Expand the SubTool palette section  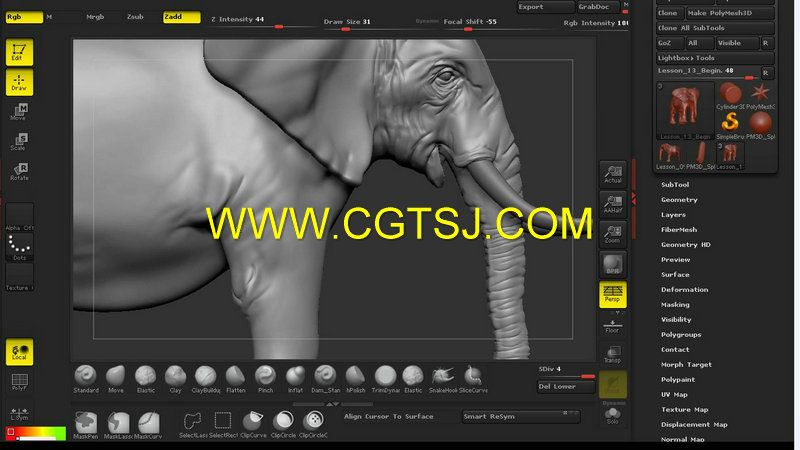(675, 185)
